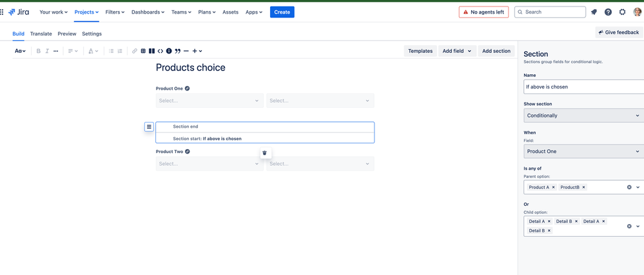Clear all Parent option selections
Screen dimensions: 644x275
[x=629, y=187]
